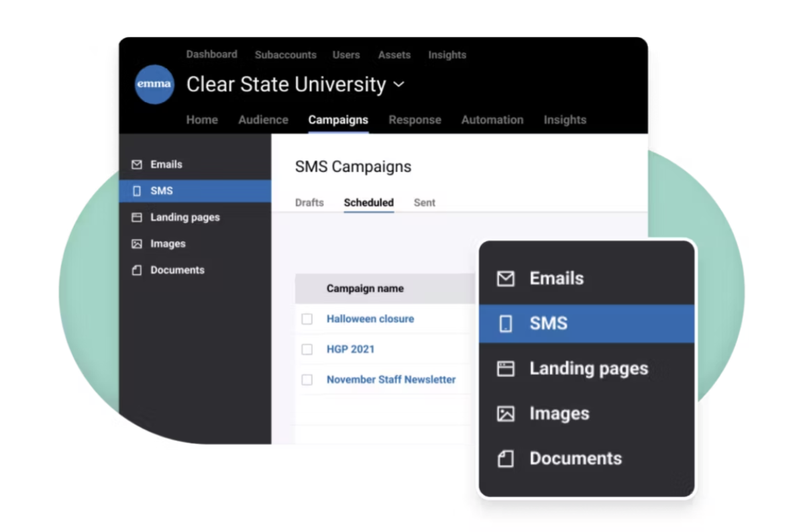Show the Sent SMS campaigns tab
Image resolution: width=807 pixels, height=532 pixels.
[425, 203]
